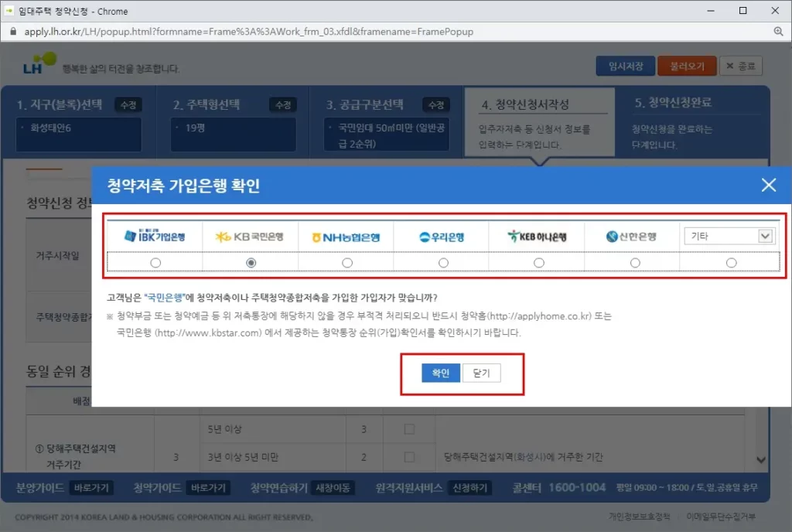Viewport: 792px width, 532px height.
Task: Click the 화성태안6 selection text
Action: click(50, 128)
